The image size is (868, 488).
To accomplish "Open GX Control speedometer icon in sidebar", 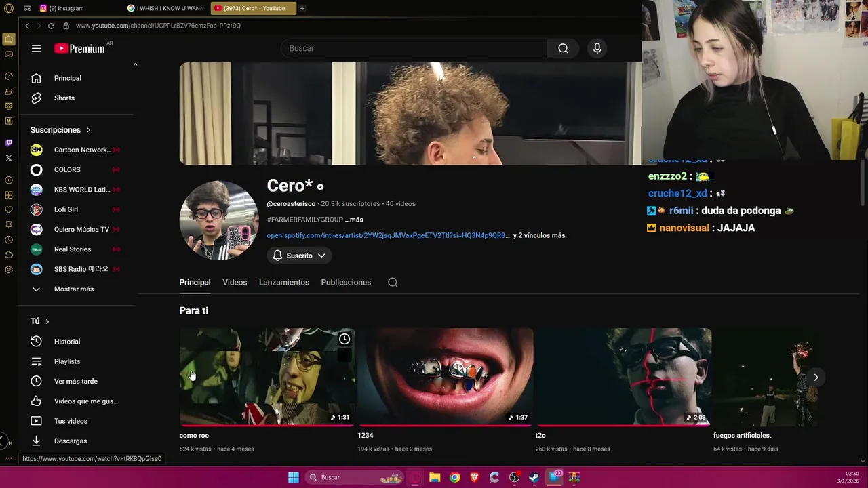I will (9, 75).
